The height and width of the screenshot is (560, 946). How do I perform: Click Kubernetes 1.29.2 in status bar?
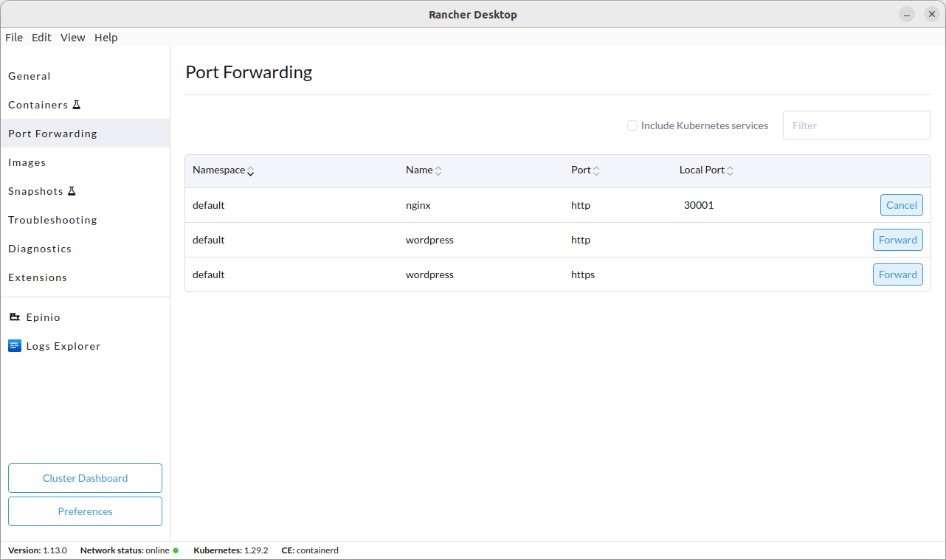point(231,550)
